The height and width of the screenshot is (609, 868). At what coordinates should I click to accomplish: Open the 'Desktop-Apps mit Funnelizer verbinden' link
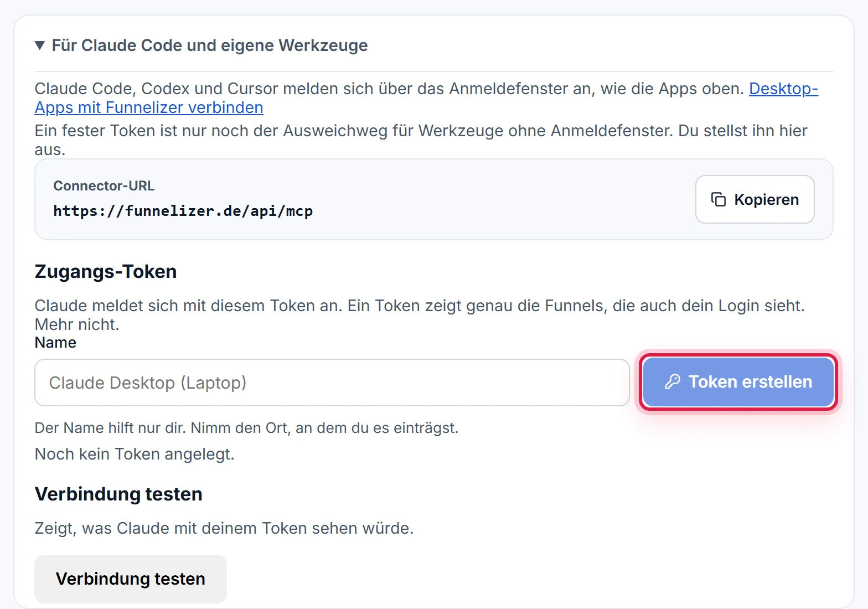[149, 107]
